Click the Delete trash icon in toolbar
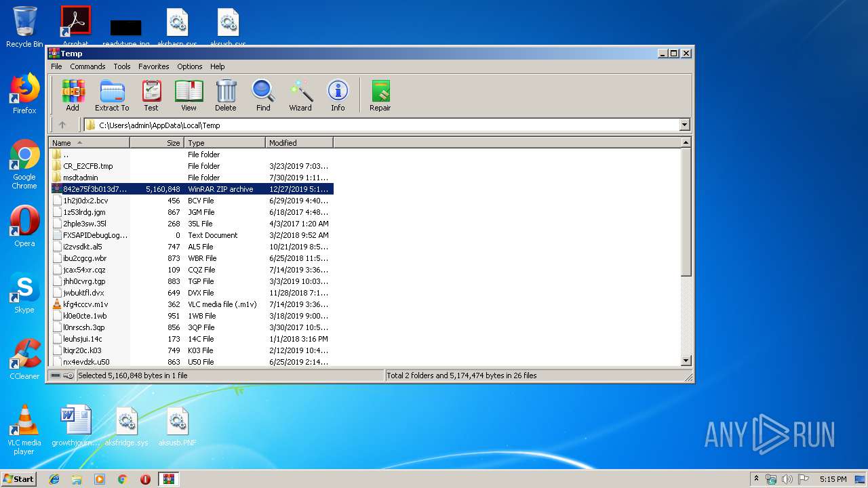The image size is (868, 488). click(226, 95)
